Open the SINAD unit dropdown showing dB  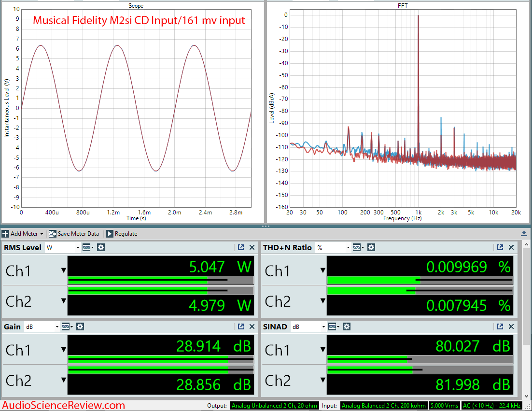pos(308,326)
